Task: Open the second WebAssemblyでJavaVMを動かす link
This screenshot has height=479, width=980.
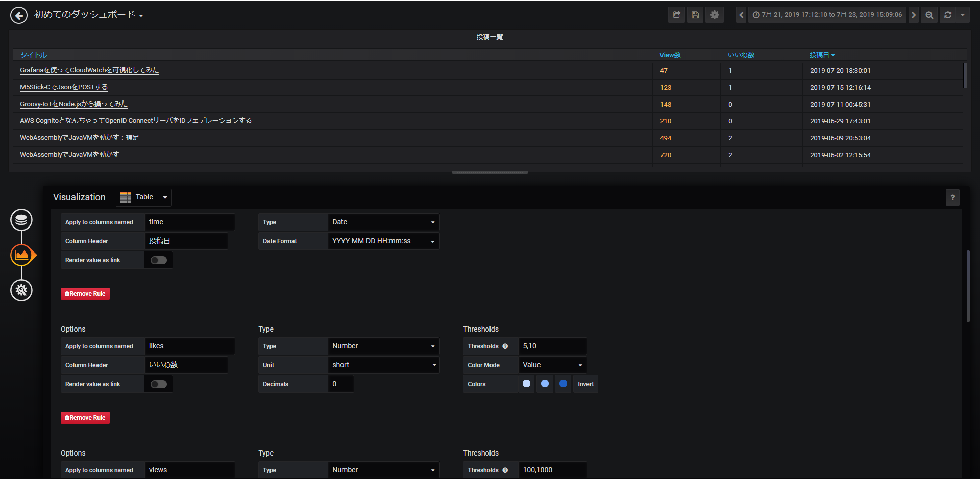Action: 69,155
